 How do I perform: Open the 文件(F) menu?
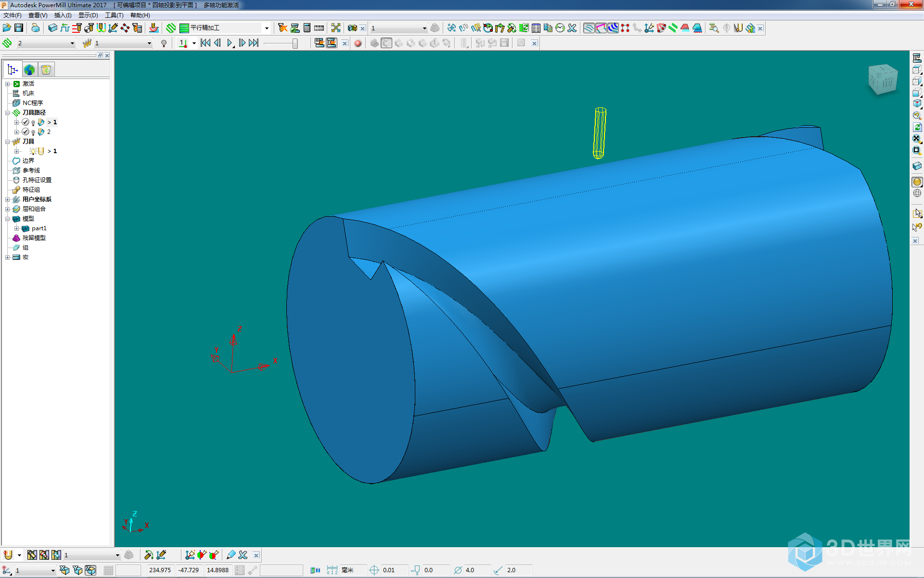point(13,15)
